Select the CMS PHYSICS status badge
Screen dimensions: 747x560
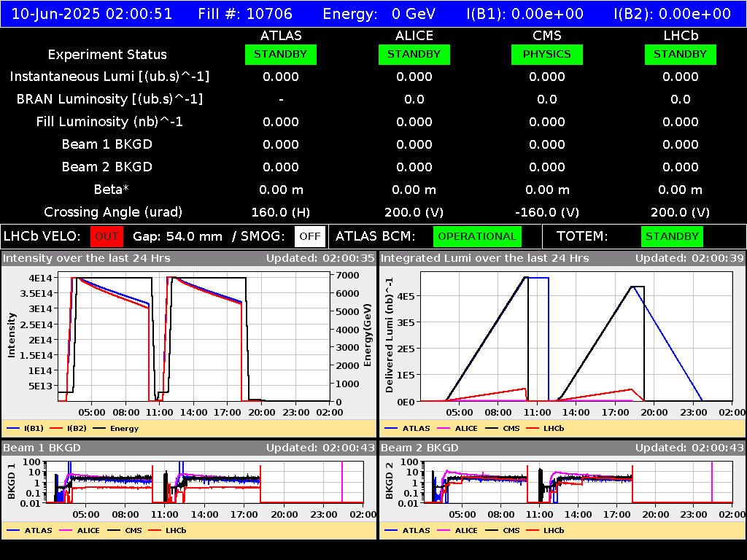click(547, 54)
